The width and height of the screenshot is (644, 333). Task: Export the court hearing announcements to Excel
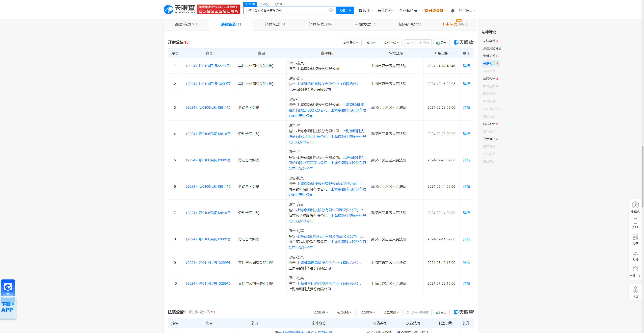click(442, 43)
